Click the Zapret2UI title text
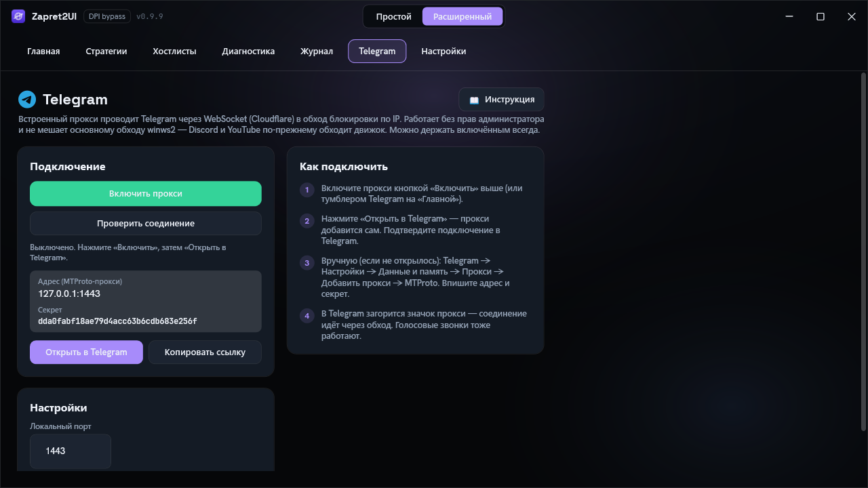 coord(54,16)
